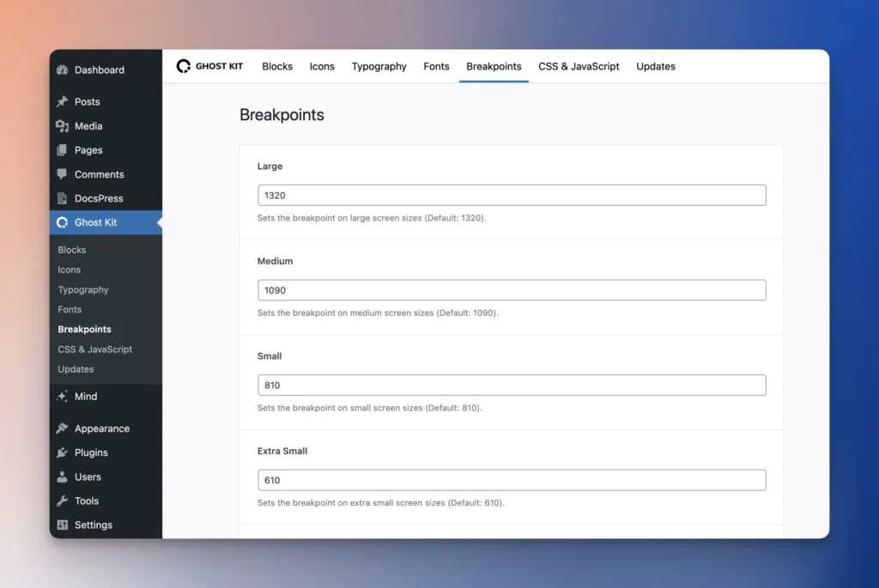Open Fonts submenu link in sidebar
The image size is (879, 588).
click(70, 309)
